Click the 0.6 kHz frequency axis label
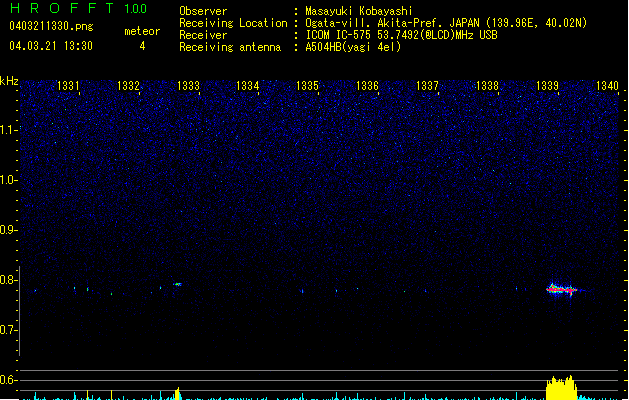The width and height of the screenshot is (629, 400). (x=8, y=380)
